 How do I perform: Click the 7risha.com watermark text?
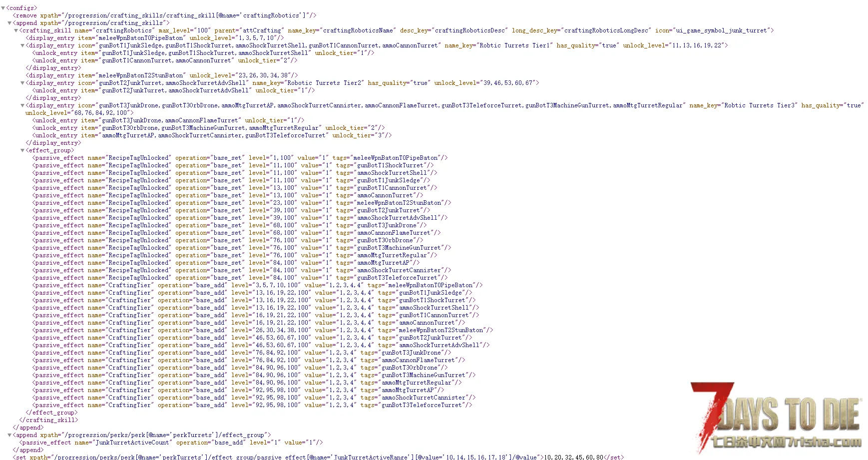pyautogui.click(x=787, y=442)
